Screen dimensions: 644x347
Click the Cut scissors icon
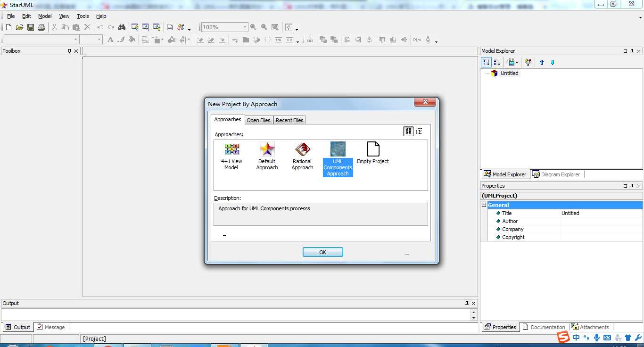(x=54, y=27)
